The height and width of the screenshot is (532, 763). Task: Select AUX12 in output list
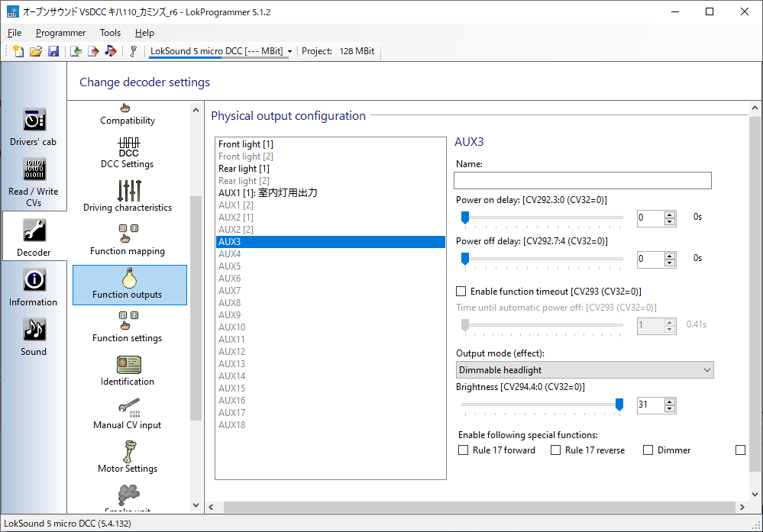[331, 352]
